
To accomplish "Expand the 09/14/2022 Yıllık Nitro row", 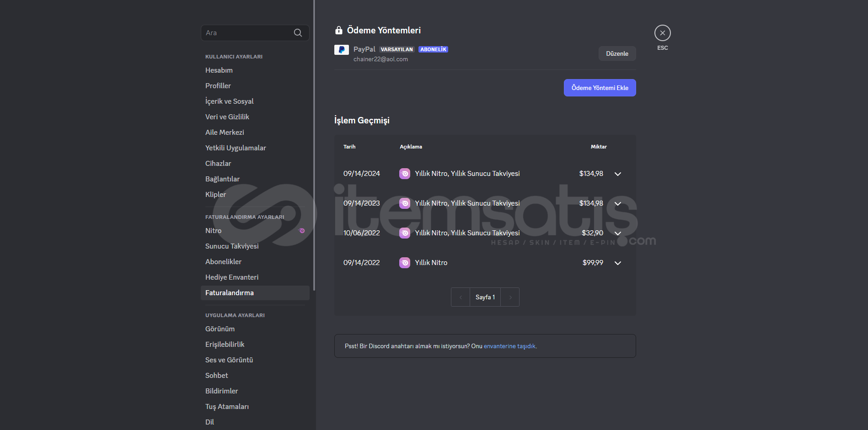I will click(x=618, y=263).
